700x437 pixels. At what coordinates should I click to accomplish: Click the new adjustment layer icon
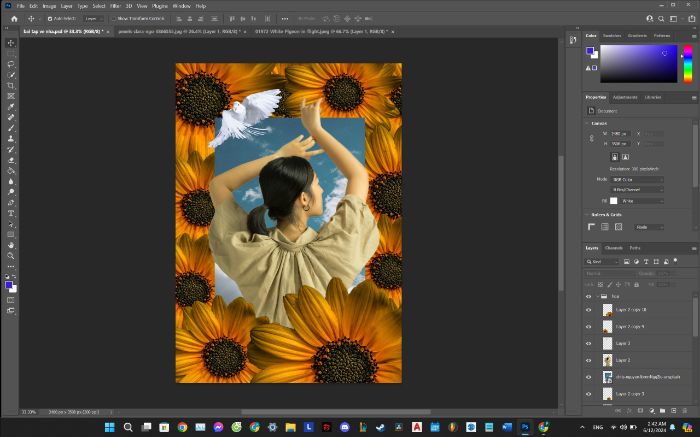[x=651, y=410]
